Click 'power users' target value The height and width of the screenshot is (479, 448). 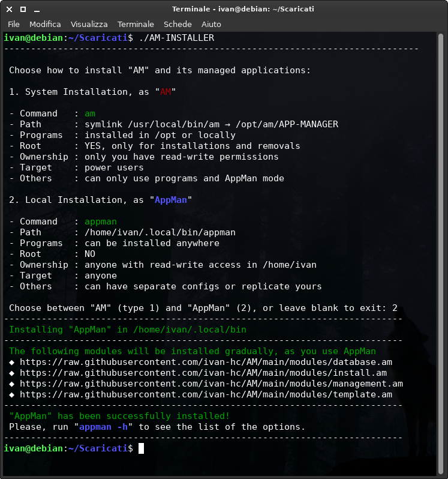click(x=114, y=167)
